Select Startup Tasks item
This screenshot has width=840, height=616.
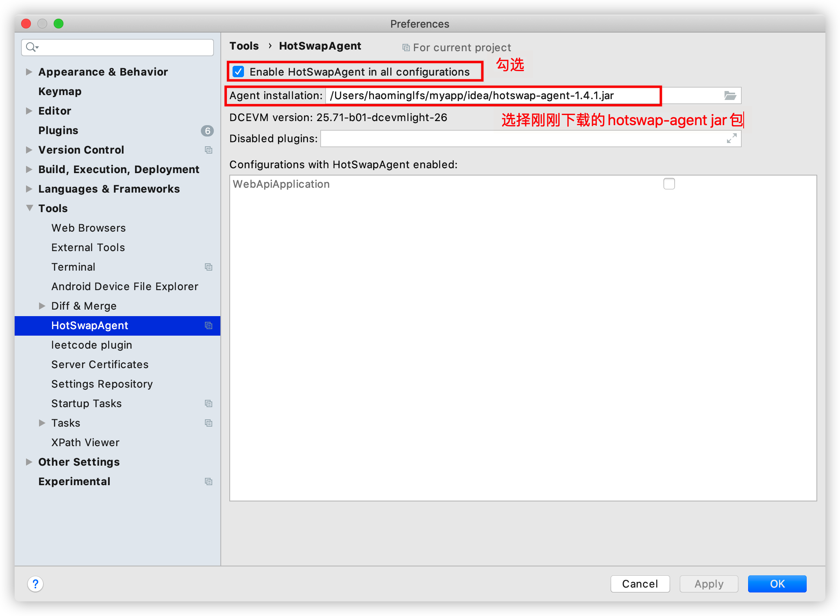click(x=86, y=403)
